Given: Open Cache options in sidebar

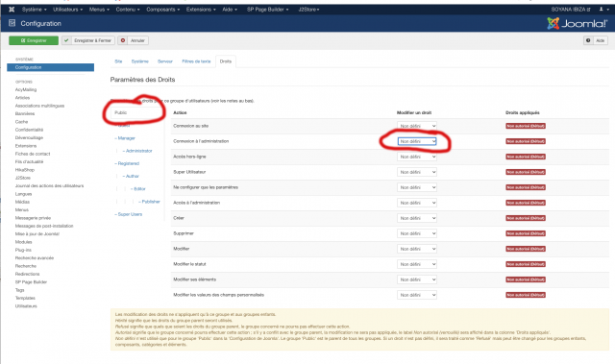Looking at the screenshot, I should [21, 122].
